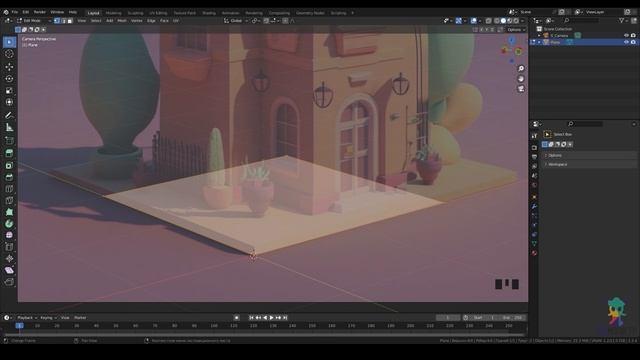The height and width of the screenshot is (360, 640).
Task: Click the viewport zoom magnifier icon
Action: pyautogui.click(x=521, y=68)
